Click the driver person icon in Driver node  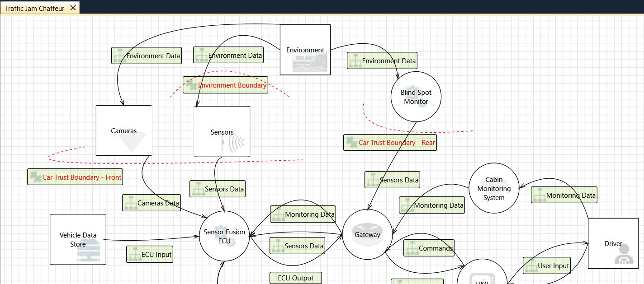tap(624, 255)
